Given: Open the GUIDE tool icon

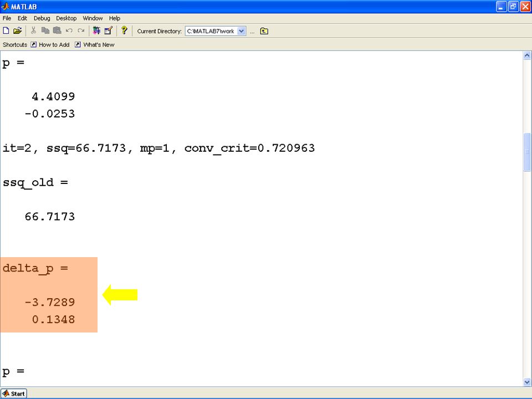Looking at the screenshot, I should tap(108, 31).
